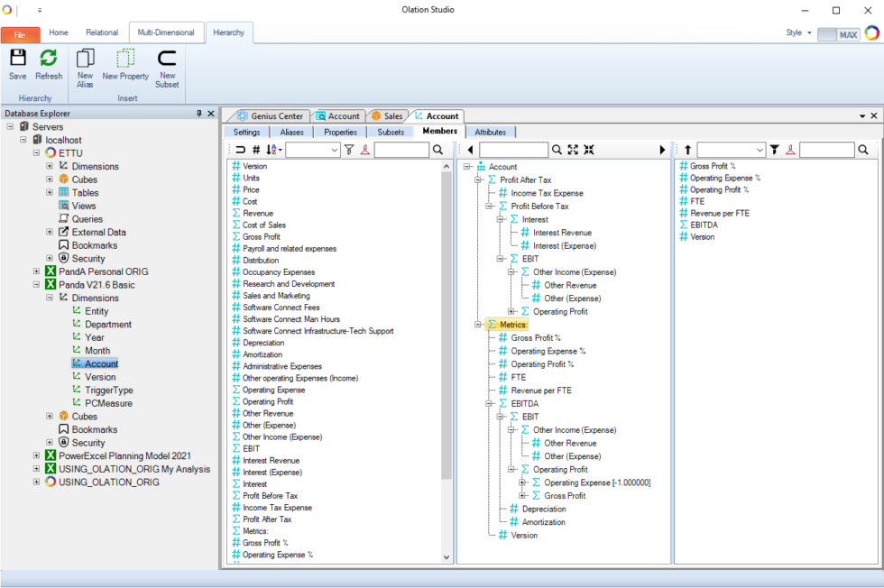Open the File menu
Viewport: 884px width, 588px height.
(20, 33)
